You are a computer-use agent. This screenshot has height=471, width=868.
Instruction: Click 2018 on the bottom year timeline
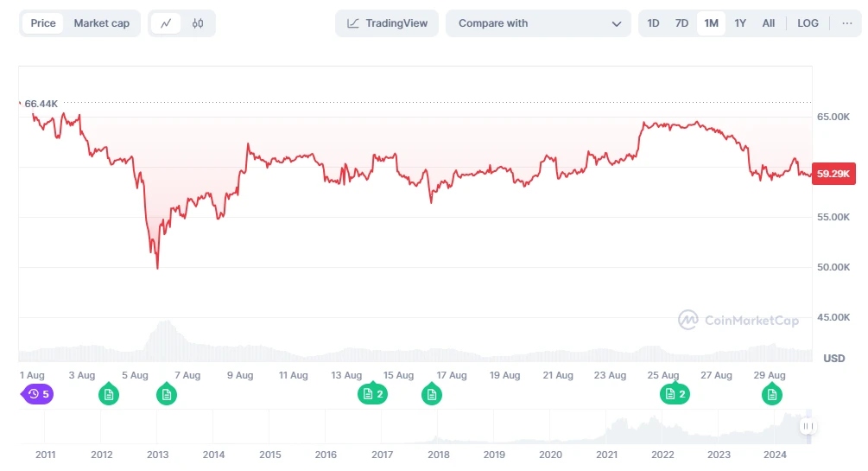(x=438, y=455)
